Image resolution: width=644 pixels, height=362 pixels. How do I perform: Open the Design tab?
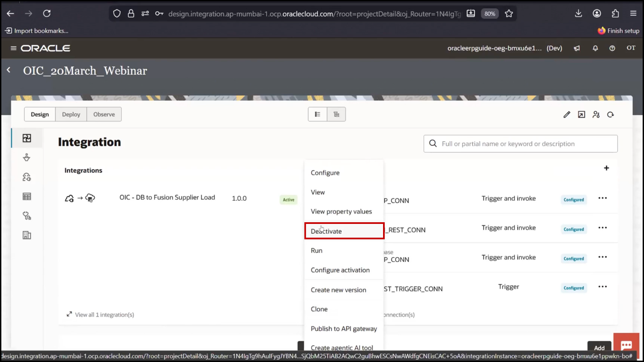(x=40, y=114)
